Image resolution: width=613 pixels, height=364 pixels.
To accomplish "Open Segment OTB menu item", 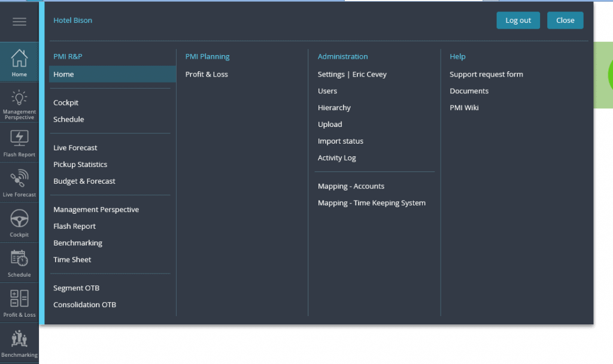I will (76, 289).
